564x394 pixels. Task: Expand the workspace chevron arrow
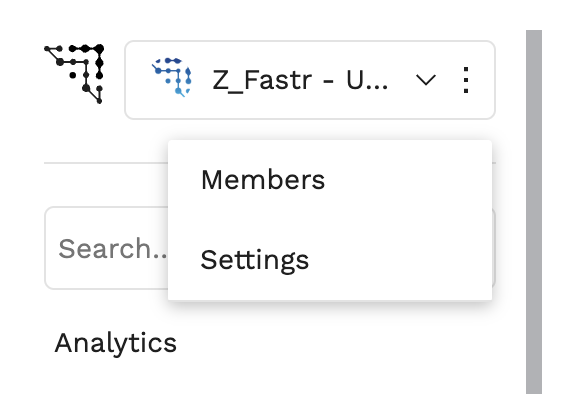click(x=426, y=80)
